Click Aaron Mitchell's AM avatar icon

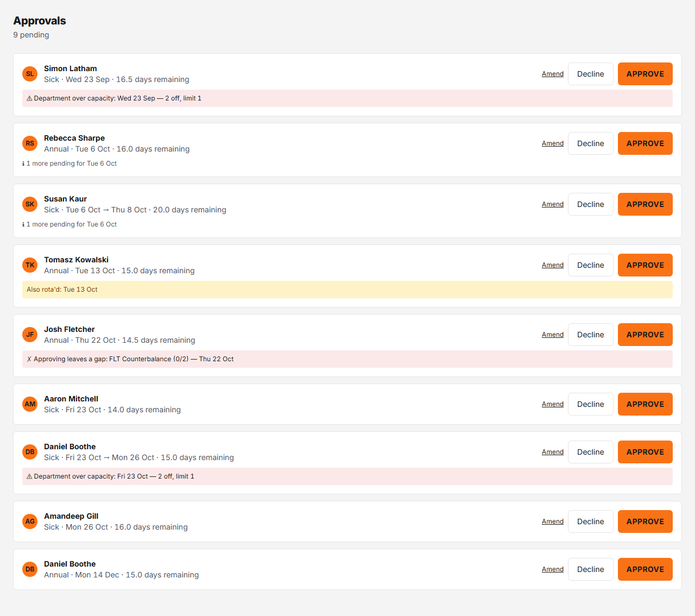[30, 404]
